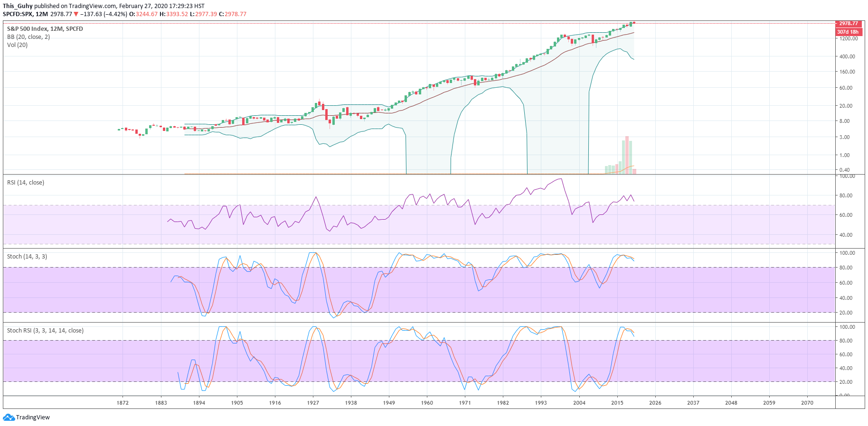Click the 2015 date axis label
Image resolution: width=868 pixels, height=426 pixels.
[617, 403]
